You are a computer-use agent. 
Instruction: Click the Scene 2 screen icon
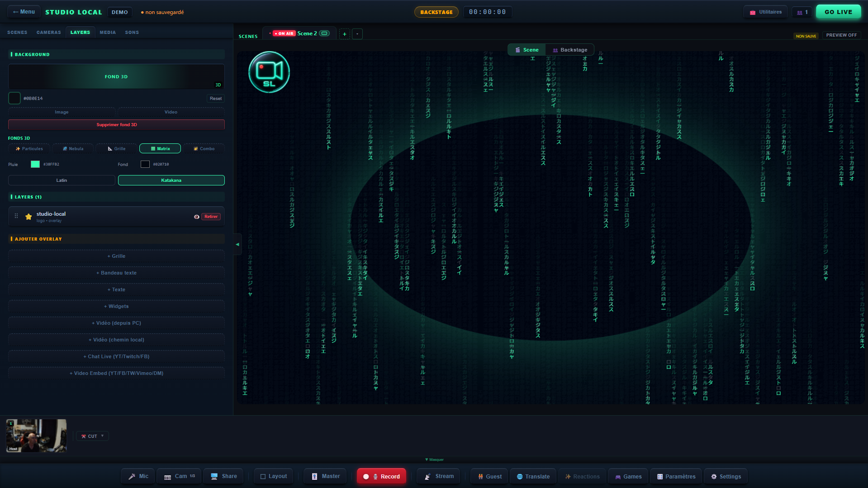point(324,33)
